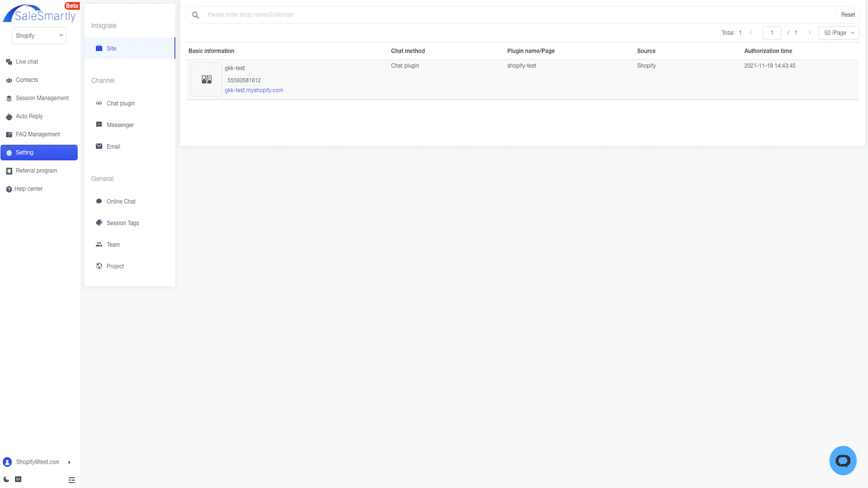Open Auto Reply settings
The width and height of the screenshot is (868, 488).
(29, 117)
